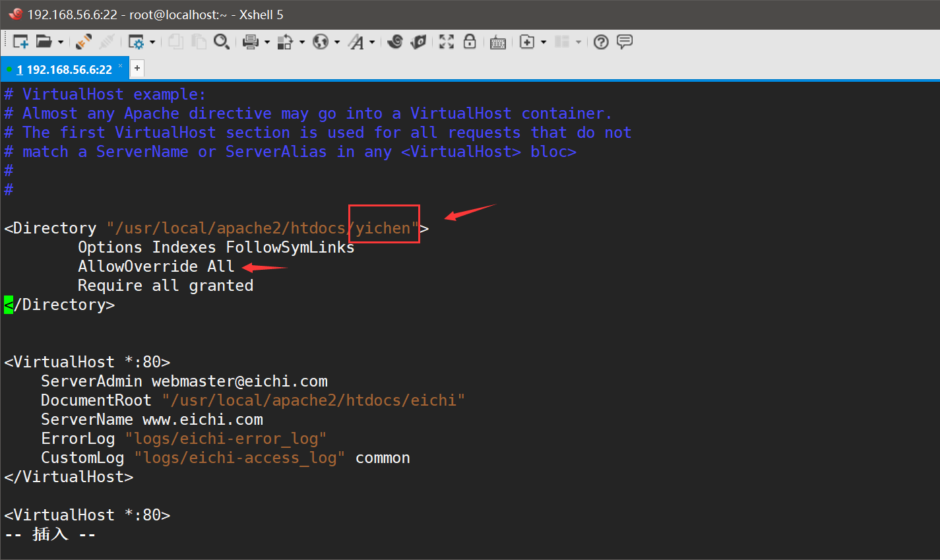Click the Color Scheme icon
This screenshot has height=560, width=940.
pyautogui.click(x=285, y=42)
